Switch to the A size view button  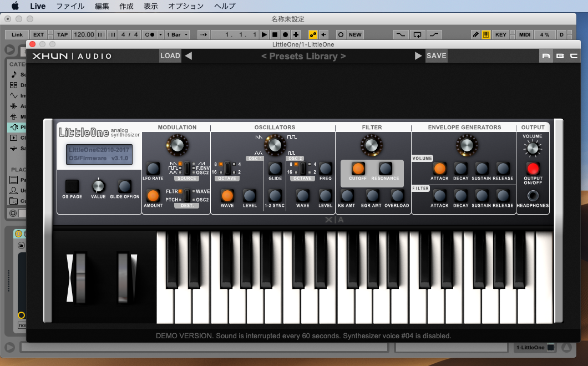click(x=546, y=56)
